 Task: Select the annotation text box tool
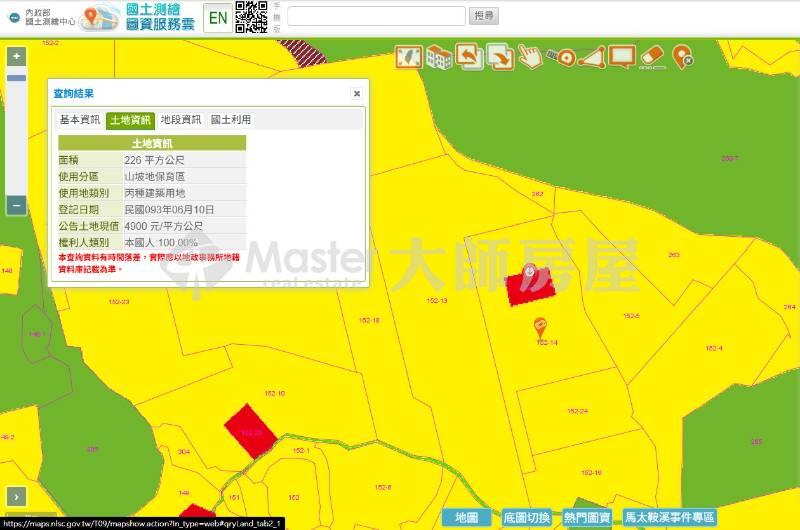coord(622,56)
